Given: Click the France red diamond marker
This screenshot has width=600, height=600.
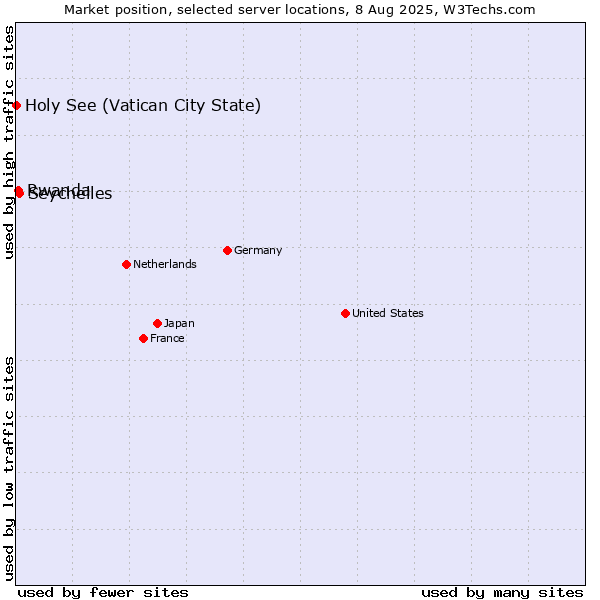Looking at the screenshot, I should point(143,339).
